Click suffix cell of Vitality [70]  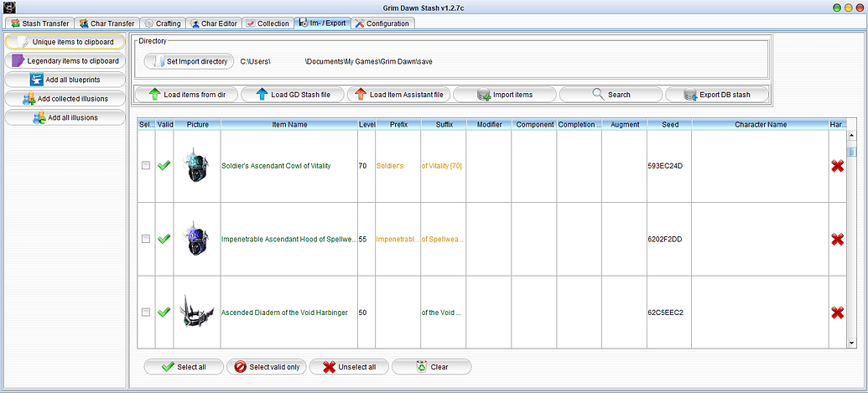444,166
